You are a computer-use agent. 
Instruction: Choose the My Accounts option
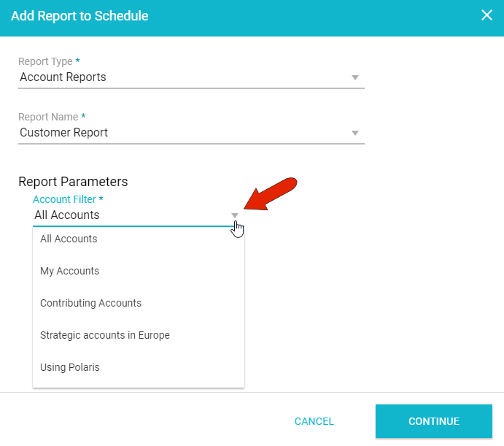(69, 271)
